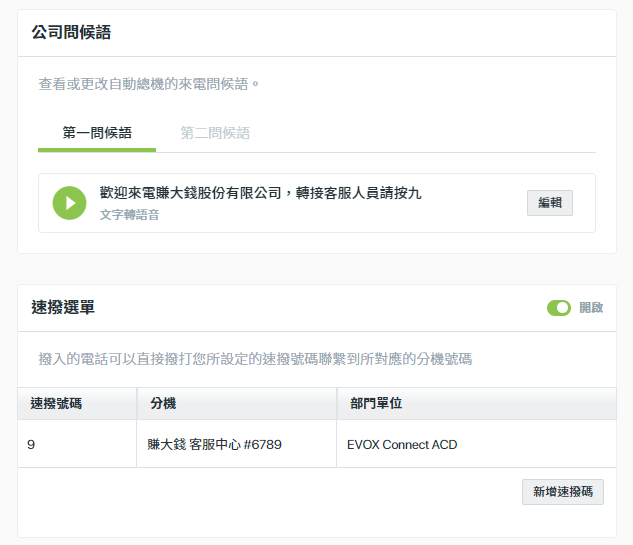
Task: Open the 第二問候語 tab
Action: coord(215,133)
